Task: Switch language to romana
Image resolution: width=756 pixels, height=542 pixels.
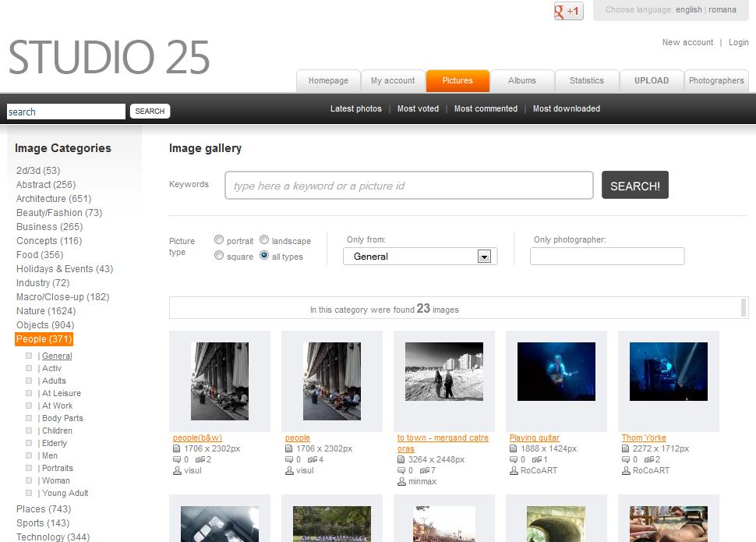Action: pos(722,9)
